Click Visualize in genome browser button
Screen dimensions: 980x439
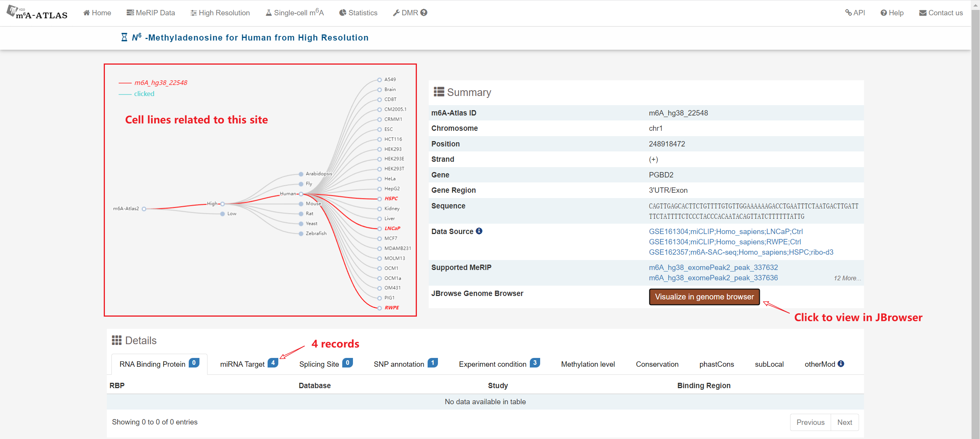(x=704, y=297)
